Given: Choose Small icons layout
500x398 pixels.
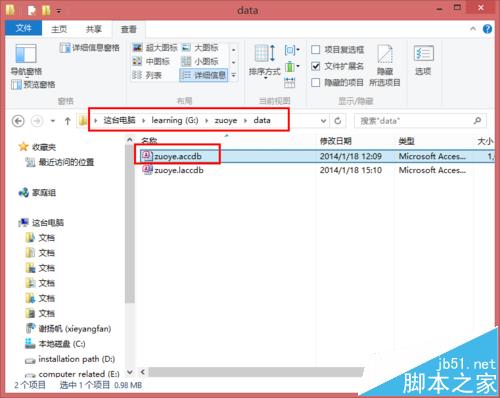Looking at the screenshot, I should (x=200, y=61).
